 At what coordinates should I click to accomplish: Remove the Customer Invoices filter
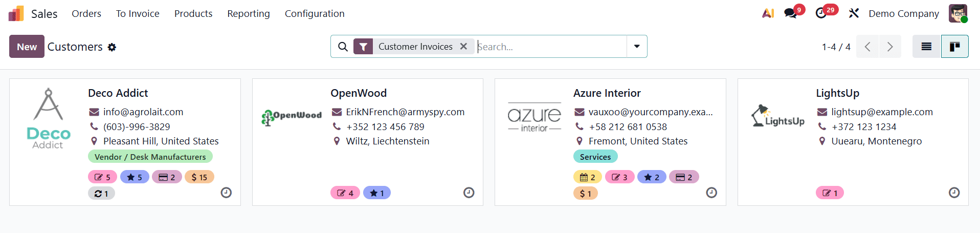tap(463, 47)
